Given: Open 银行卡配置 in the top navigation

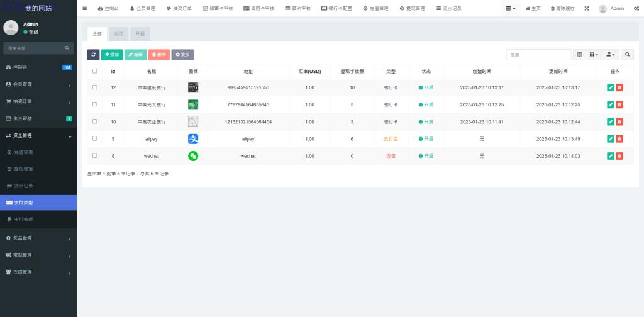Looking at the screenshot, I should (x=336, y=8).
